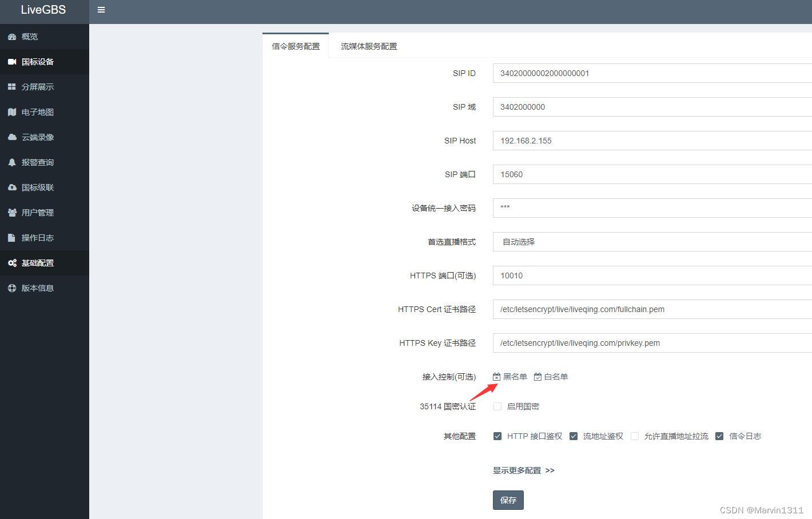The image size is (812, 519).
Task: Open 电子地图 from the sidebar
Action: (x=45, y=112)
